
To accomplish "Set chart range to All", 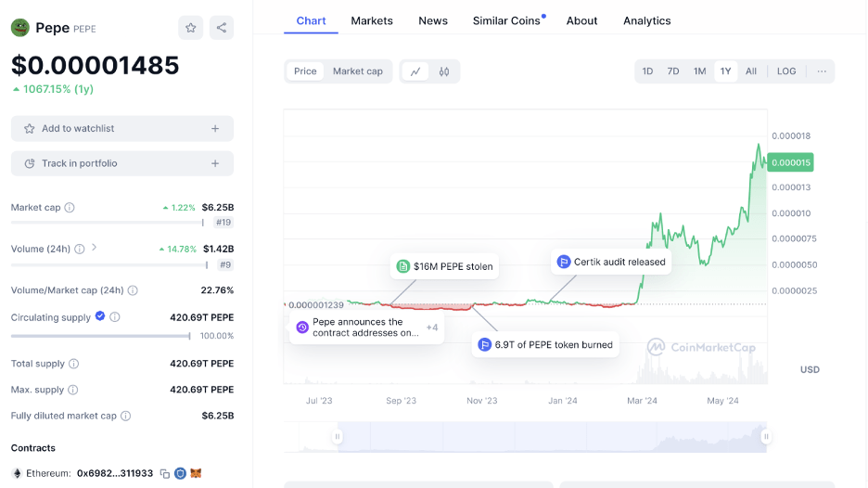I will pyautogui.click(x=750, y=71).
